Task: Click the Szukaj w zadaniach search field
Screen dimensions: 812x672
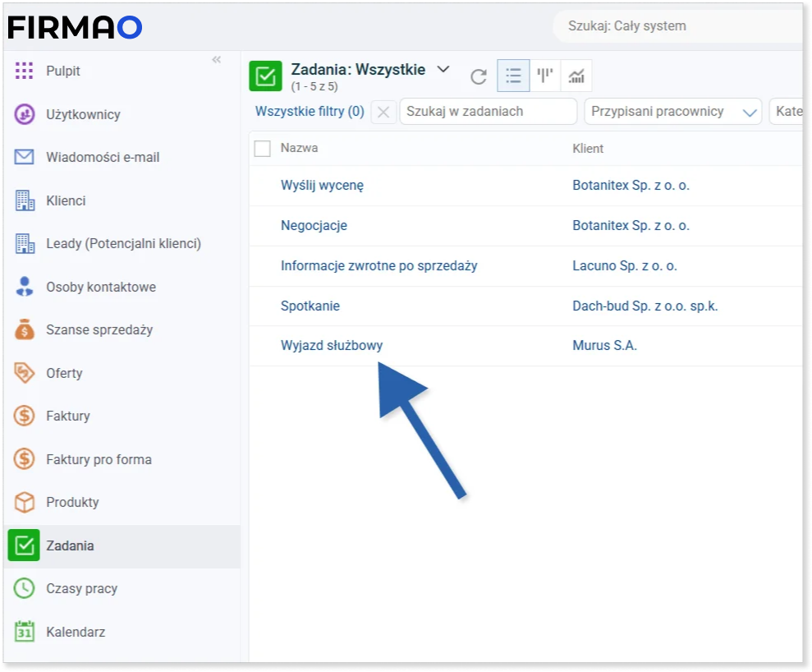Action: 489,112
